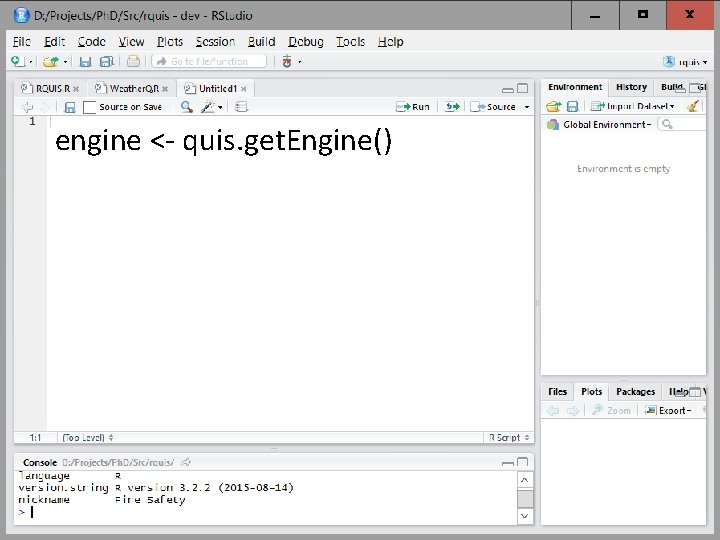Click the Print icon in main toolbar

[133, 61]
